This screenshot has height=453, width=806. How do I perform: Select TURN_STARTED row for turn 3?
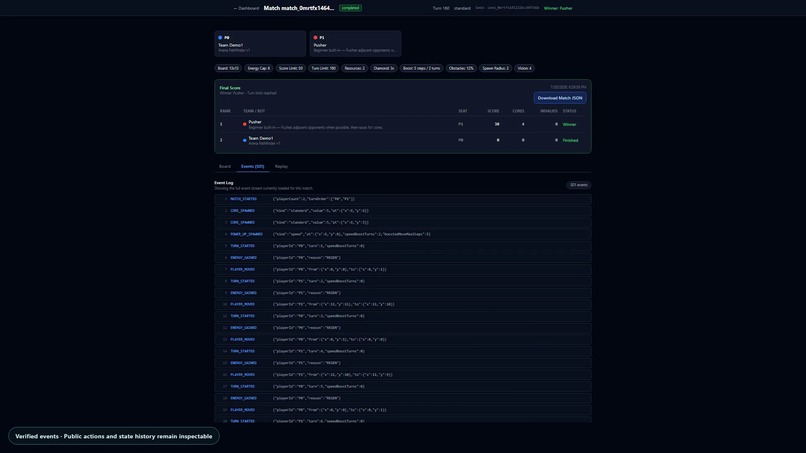402,316
